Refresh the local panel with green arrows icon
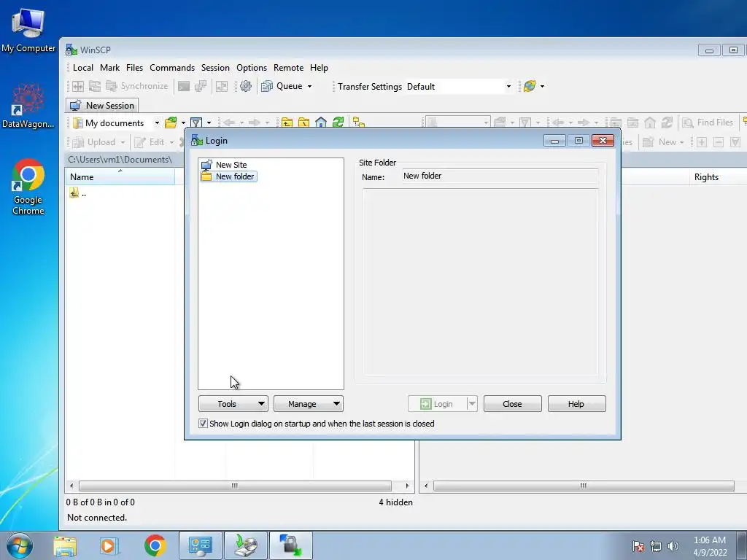 click(x=338, y=122)
